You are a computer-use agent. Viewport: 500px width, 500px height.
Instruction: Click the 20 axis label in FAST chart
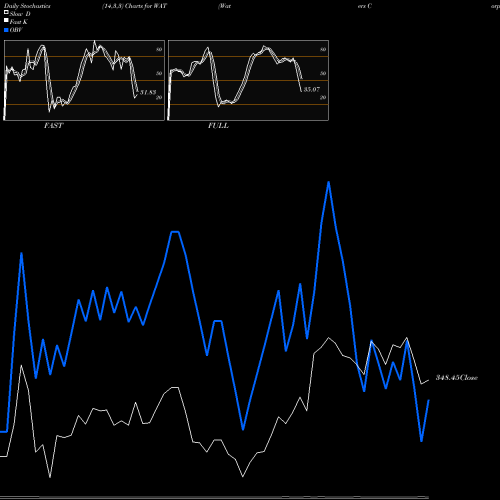[x=159, y=97]
